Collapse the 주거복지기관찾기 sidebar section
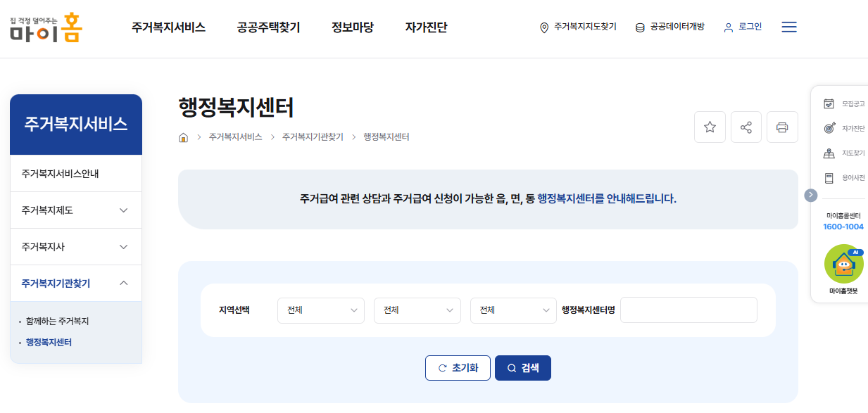868x413 pixels. coord(75,283)
